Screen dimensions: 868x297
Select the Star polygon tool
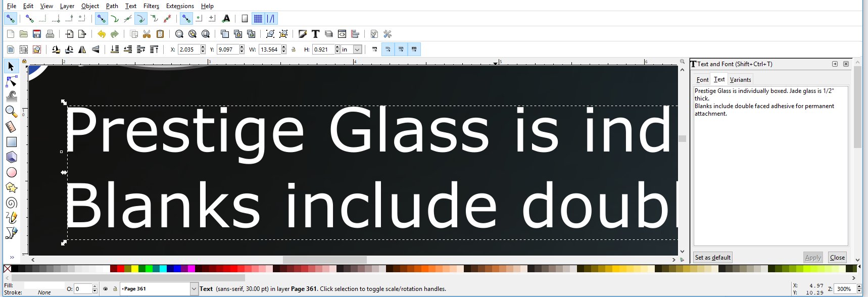[11, 187]
